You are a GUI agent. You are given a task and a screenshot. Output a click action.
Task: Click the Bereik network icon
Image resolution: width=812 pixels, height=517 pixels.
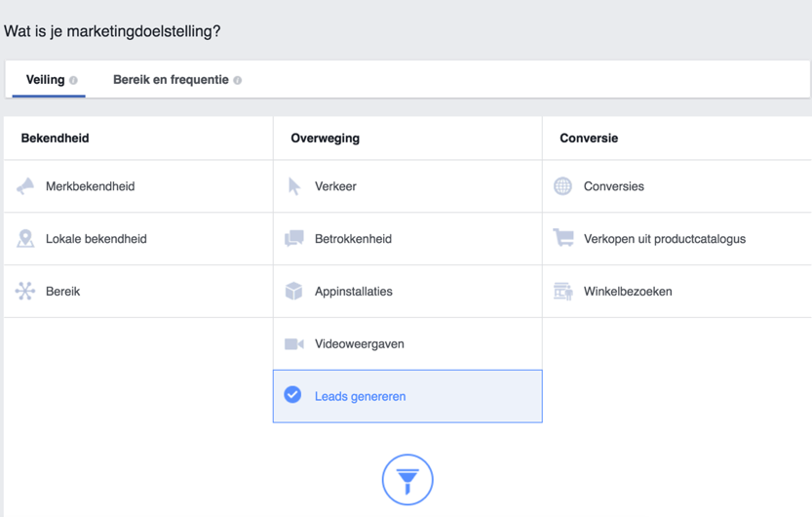click(25, 291)
